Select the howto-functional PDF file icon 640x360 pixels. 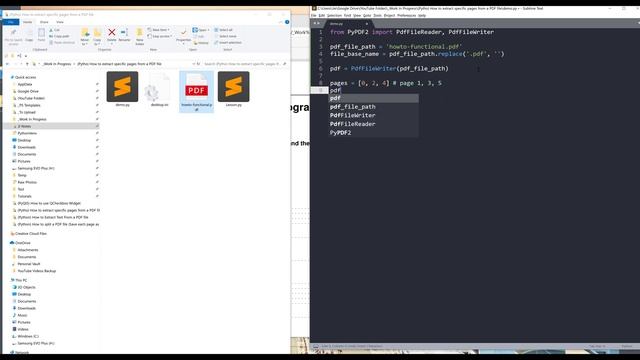pos(196,87)
